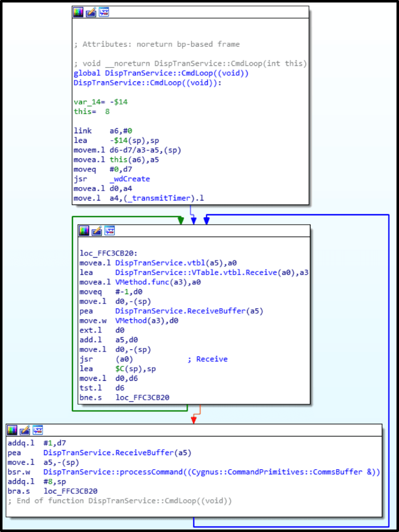Click the graph icon on the loc_FFC3CB20 block
Viewport: 399px width, 532px height.
pos(109,231)
